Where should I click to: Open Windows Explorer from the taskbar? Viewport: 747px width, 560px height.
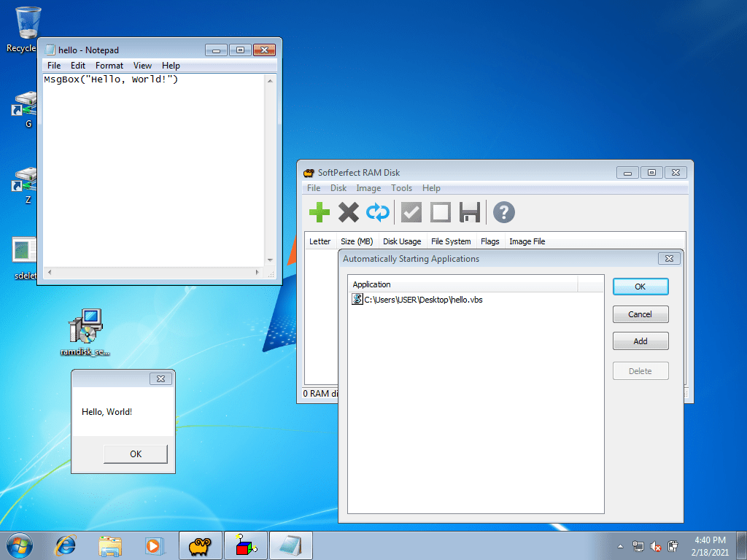(110, 545)
